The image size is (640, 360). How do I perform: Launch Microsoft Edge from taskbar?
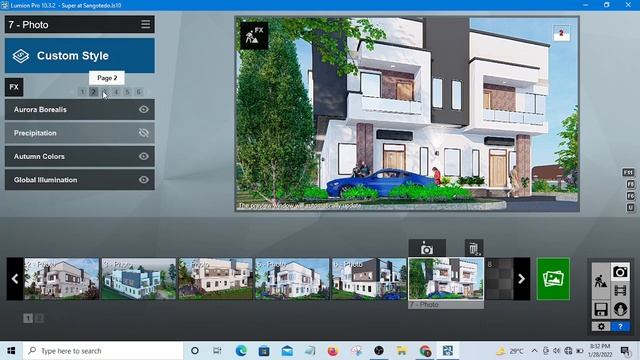point(241,351)
